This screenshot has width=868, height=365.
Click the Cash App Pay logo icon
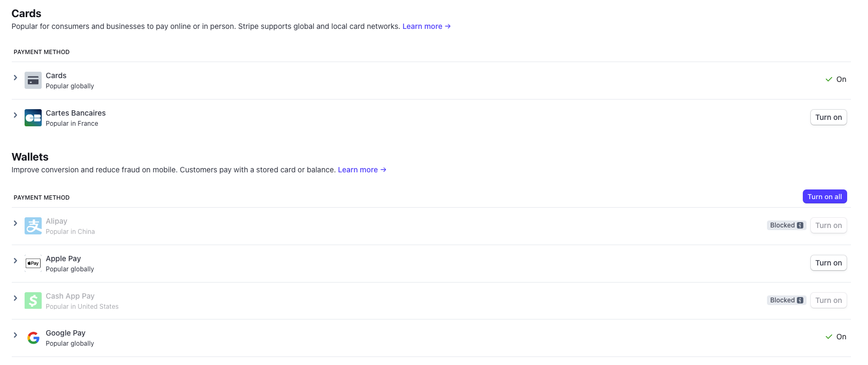click(x=33, y=301)
